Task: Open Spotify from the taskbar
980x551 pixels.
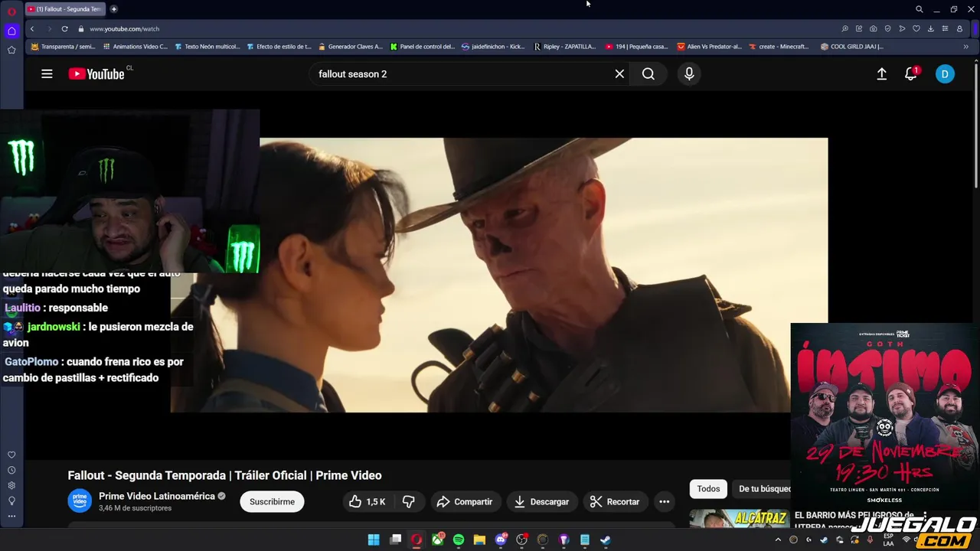Action: click(x=458, y=540)
